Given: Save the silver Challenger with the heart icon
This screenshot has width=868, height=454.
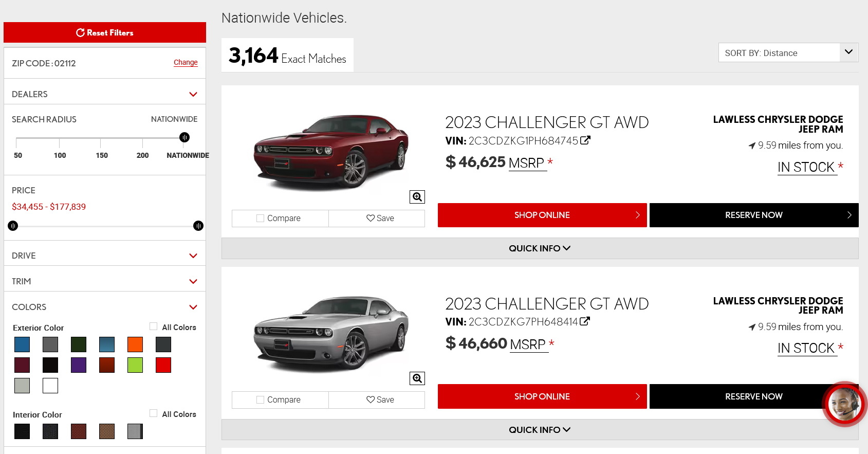Looking at the screenshot, I should (380, 399).
